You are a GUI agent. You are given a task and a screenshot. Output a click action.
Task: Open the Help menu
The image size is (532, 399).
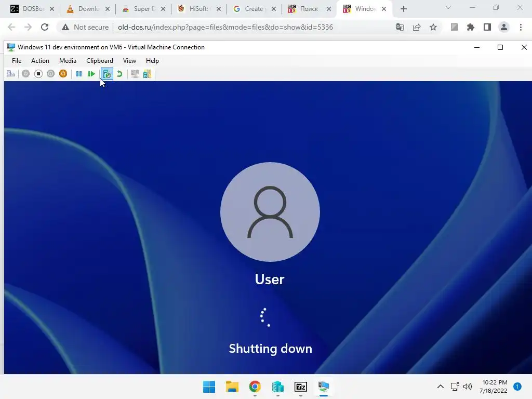(x=152, y=61)
